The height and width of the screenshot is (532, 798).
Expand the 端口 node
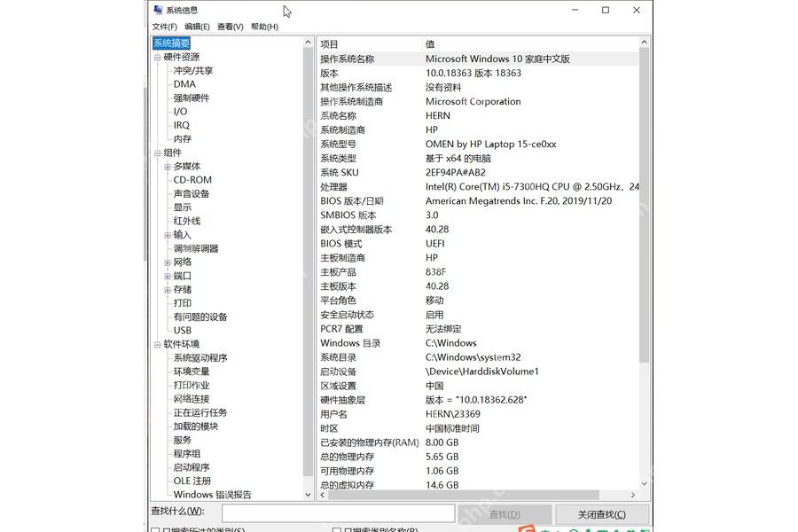(x=167, y=276)
